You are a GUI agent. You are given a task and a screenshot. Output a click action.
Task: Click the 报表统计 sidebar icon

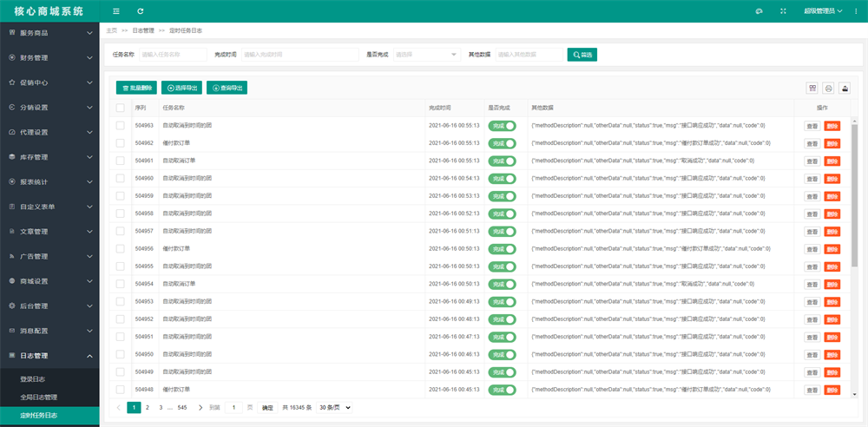click(x=11, y=181)
